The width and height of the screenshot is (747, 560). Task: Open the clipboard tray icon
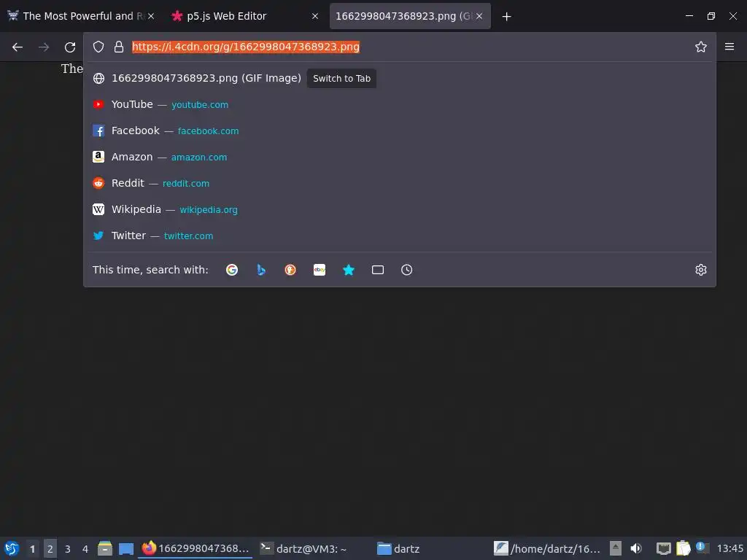(x=683, y=548)
